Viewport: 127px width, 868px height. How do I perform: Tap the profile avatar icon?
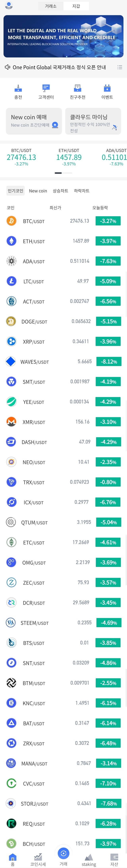pos(9,6)
